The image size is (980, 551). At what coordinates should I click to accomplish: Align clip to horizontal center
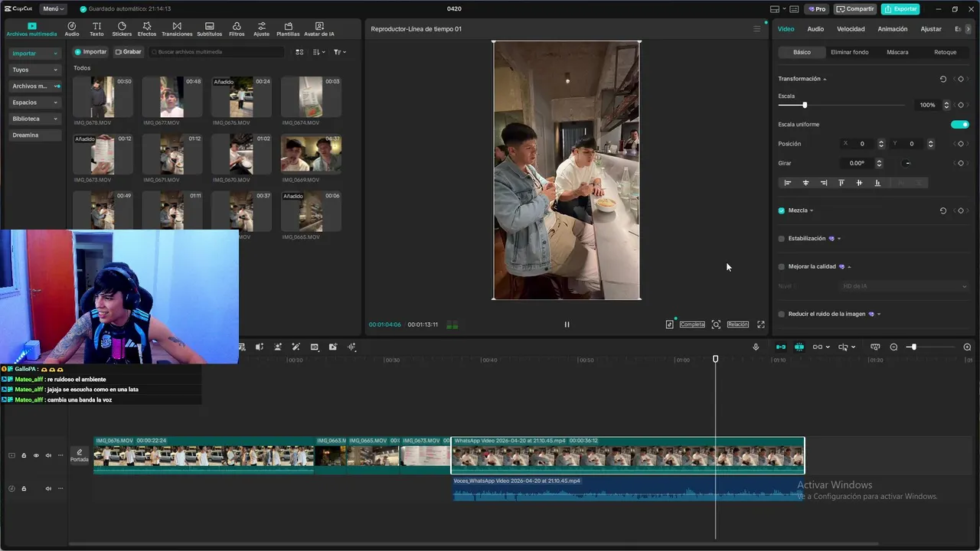coord(805,183)
